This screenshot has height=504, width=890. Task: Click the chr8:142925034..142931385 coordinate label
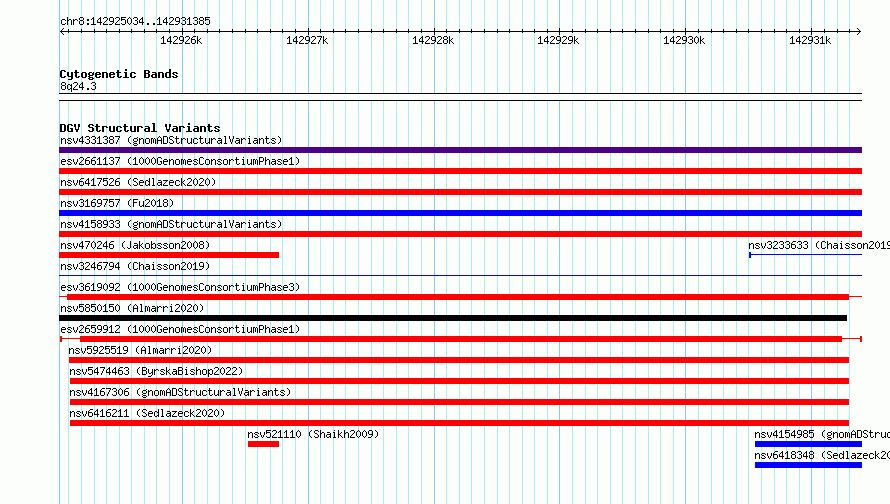[x=135, y=21]
